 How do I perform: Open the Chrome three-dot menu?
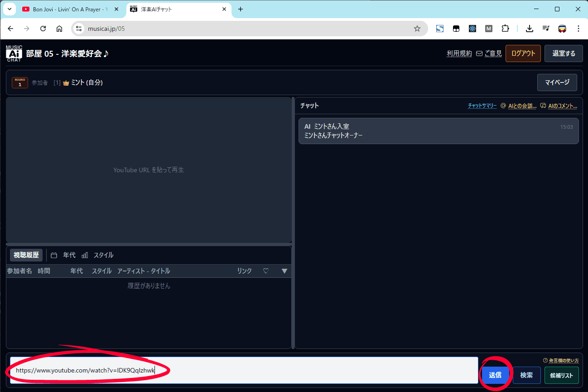point(578,29)
